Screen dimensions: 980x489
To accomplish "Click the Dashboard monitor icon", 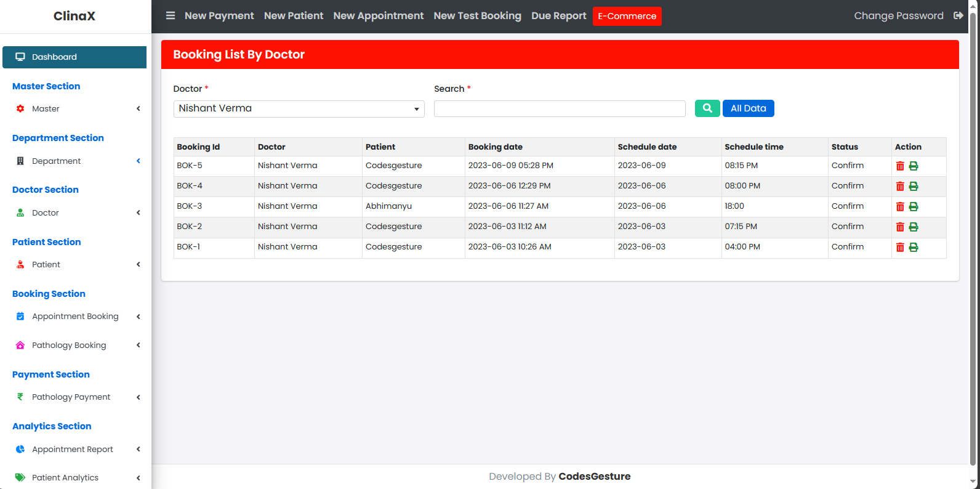I will 20,57.
